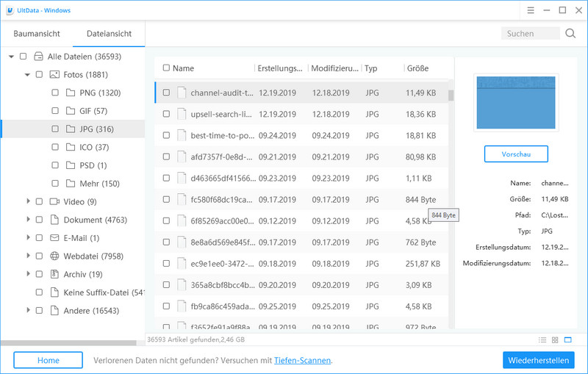
Task: Switch to preview pane view icon
Action: pyautogui.click(x=567, y=340)
